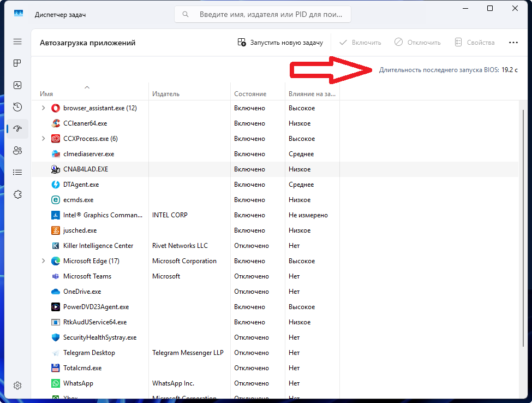
Task: Open the Processes page in sidebar
Action: (x=17, y=63)
